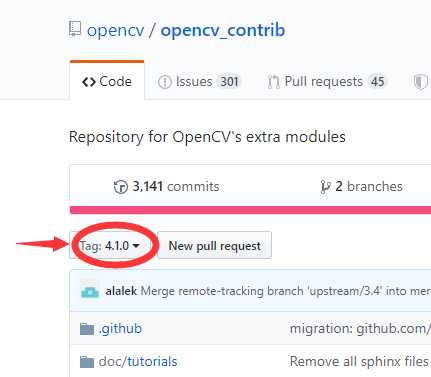Open the opencv owner link
The height and width of the screenshot is (377, 431).
pos(116,30)
